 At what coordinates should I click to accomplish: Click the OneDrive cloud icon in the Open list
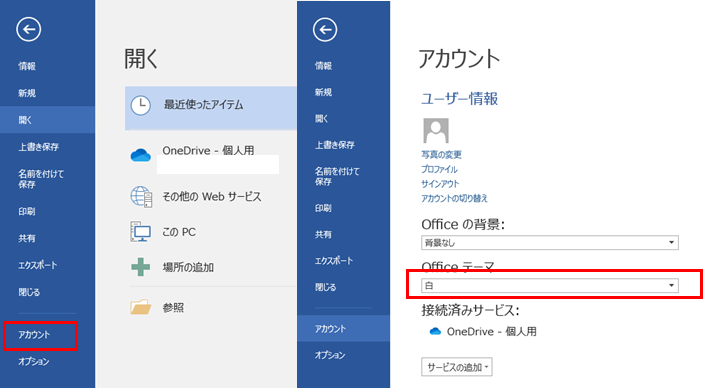[140, 155]
